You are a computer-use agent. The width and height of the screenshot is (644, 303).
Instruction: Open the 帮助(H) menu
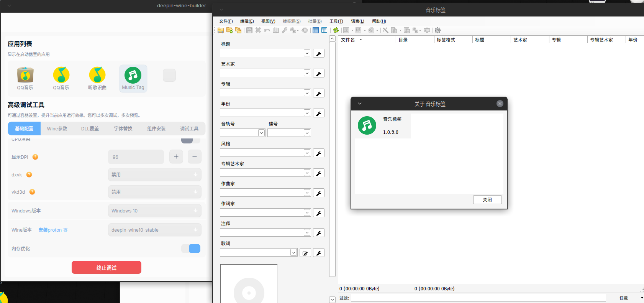pos(379,21)
